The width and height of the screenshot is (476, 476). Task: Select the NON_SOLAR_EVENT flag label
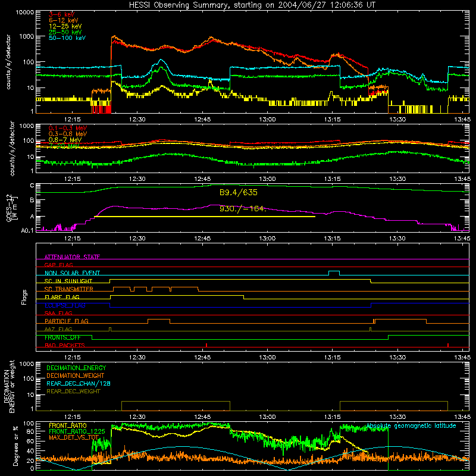click(x=72, y=273)
